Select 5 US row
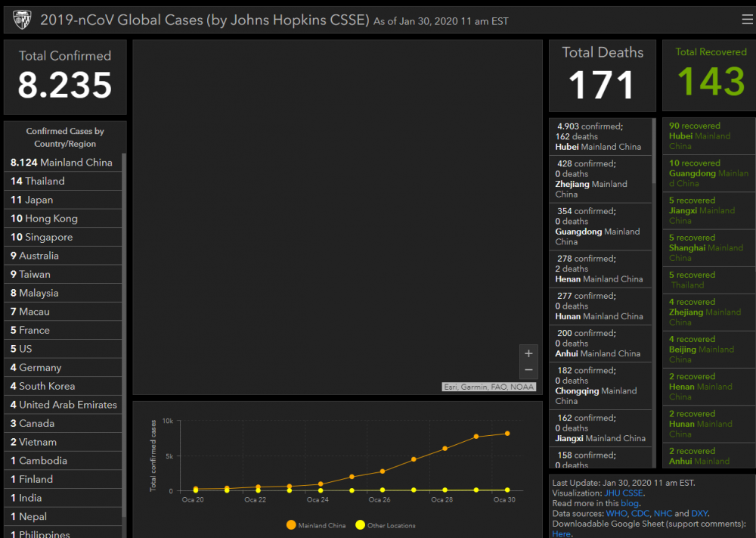The image size is (756, 538). 63,349
